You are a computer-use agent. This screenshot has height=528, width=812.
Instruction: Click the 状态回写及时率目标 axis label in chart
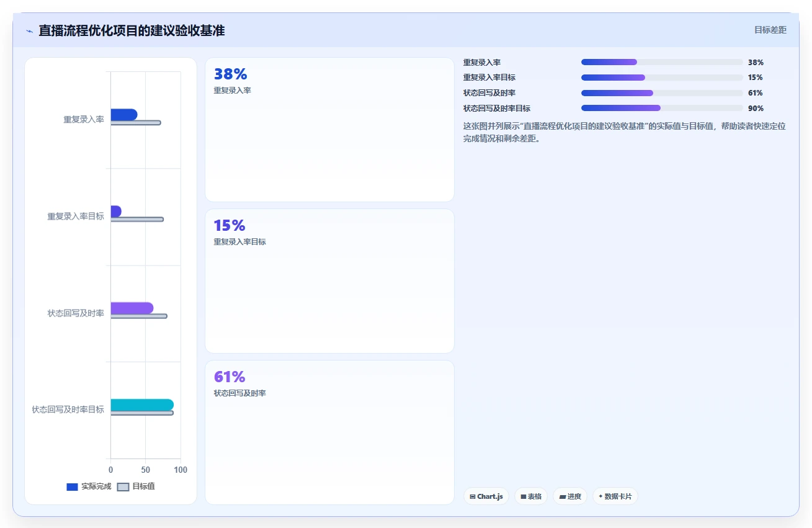click(x=68, y=410)
